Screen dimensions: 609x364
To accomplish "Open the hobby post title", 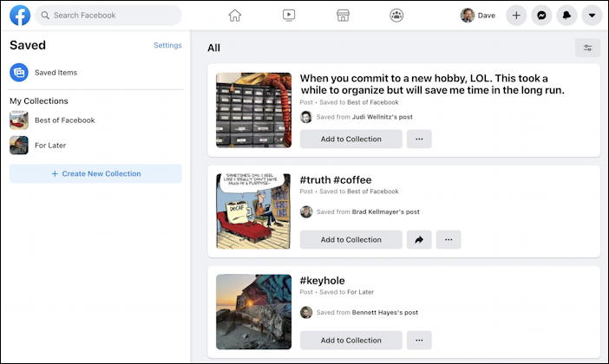I will click(432, 84).
